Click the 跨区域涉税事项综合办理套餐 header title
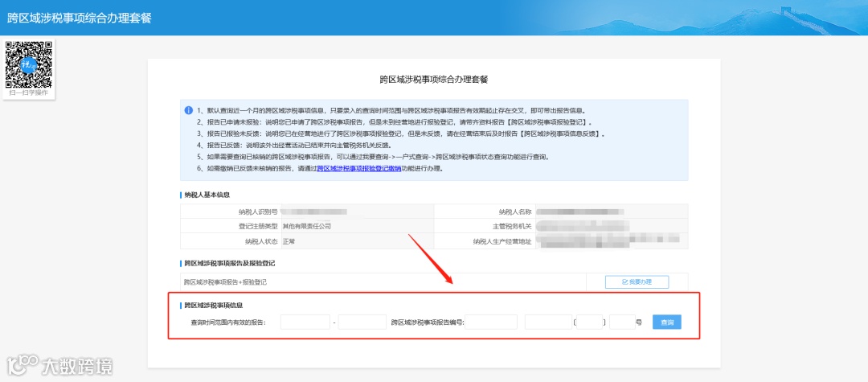 [79, 17]
